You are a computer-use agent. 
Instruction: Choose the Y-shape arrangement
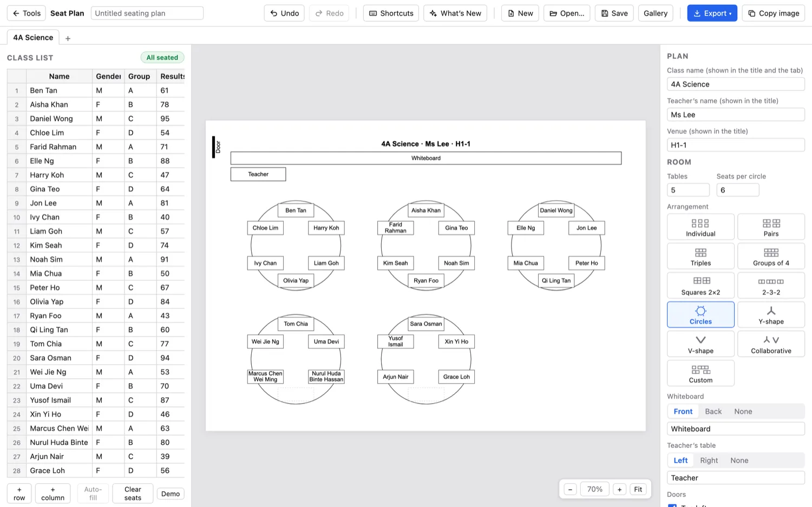point(771,314)
